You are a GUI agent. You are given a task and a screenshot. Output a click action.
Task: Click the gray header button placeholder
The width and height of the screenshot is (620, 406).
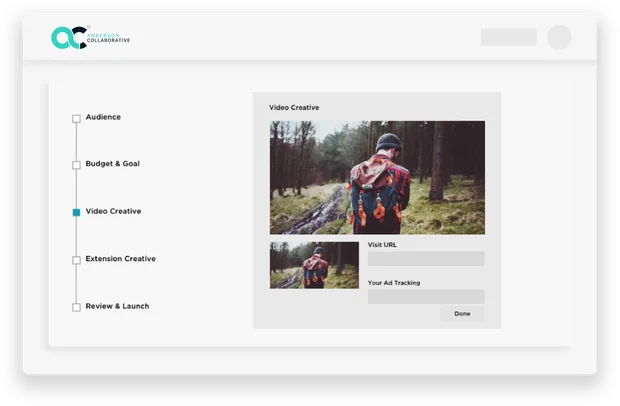pyautogui.click(x=508, y=37)
